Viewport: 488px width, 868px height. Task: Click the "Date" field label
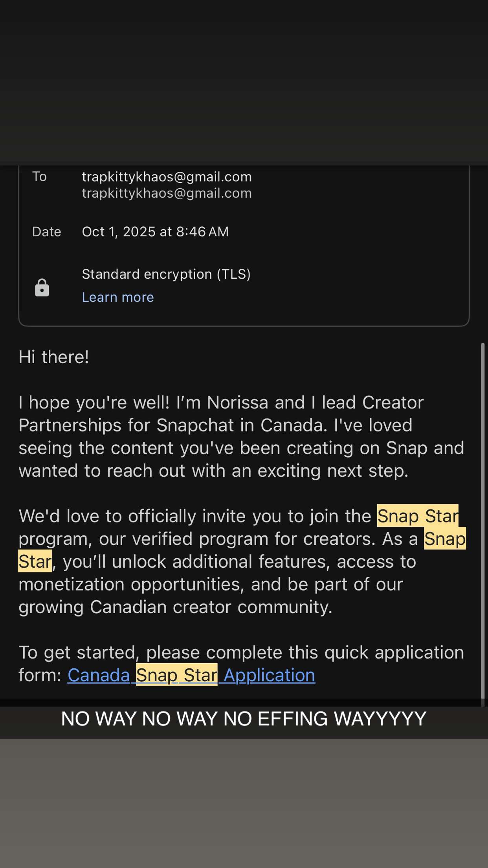(46, 232)
